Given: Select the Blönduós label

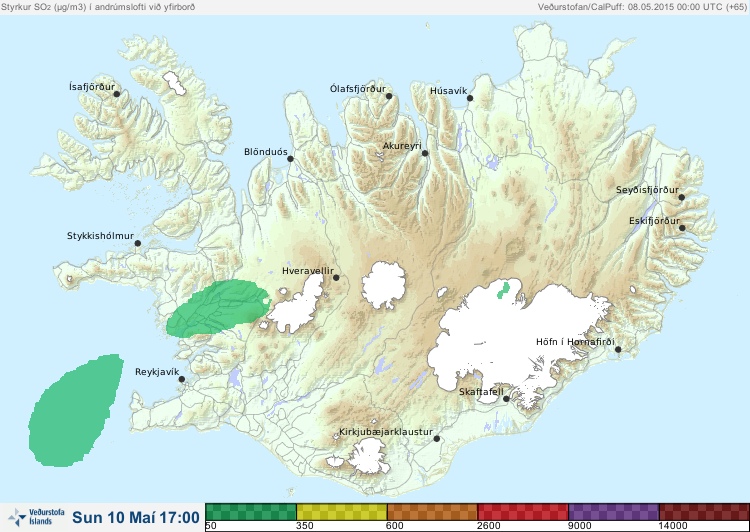Looking at the screenshot, I should 266,152.
